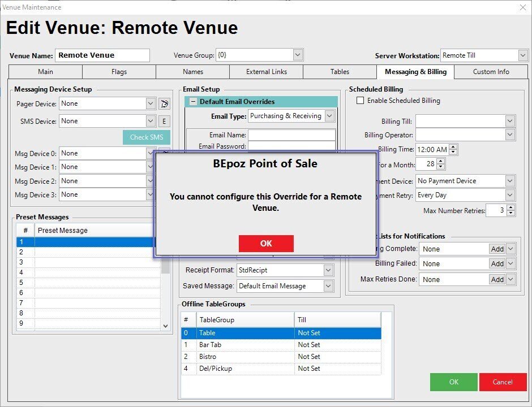
Task: Dismiss the BEpoz dialog with red OK
Action: (266, 244)
